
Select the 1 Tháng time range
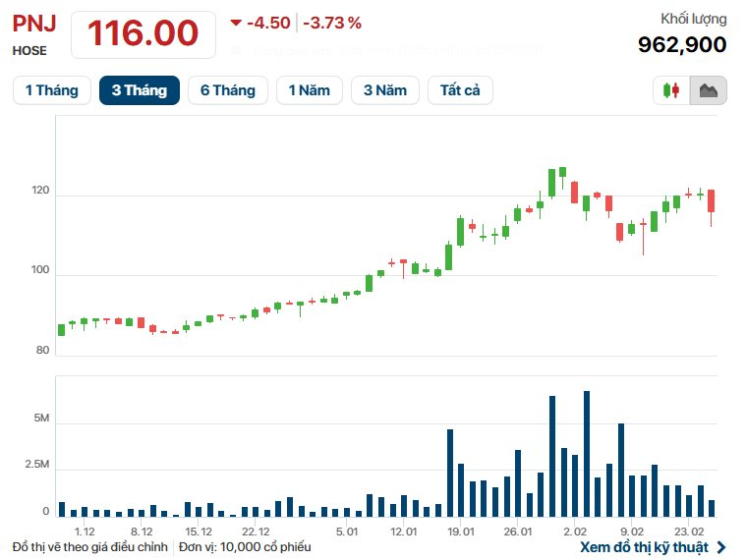52,90
